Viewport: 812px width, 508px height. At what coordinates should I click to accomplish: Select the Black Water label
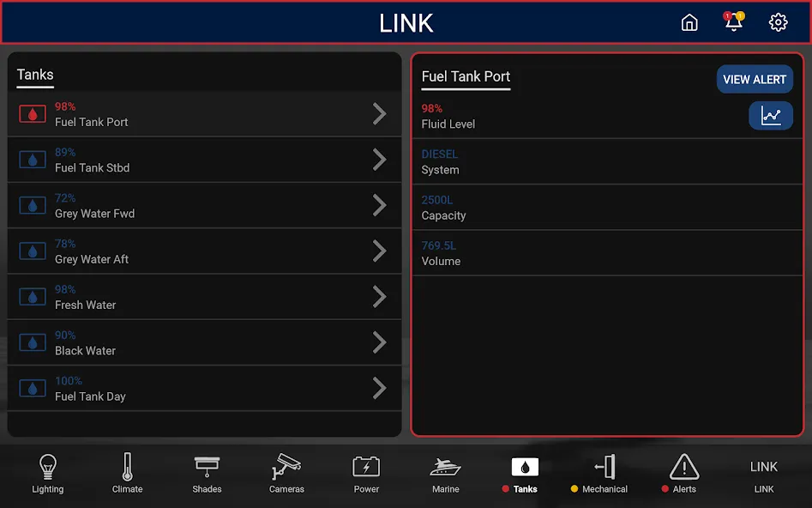pos(86,350)
